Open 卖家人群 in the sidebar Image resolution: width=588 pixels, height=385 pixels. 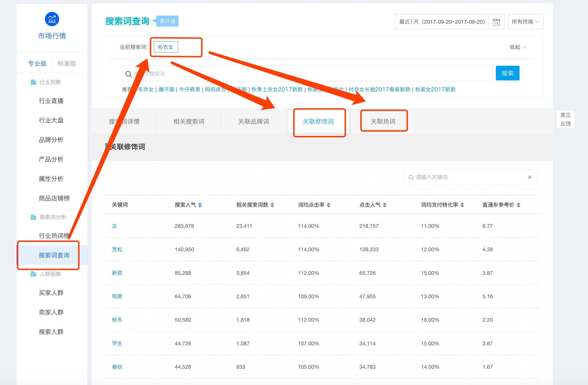(51, 312)
